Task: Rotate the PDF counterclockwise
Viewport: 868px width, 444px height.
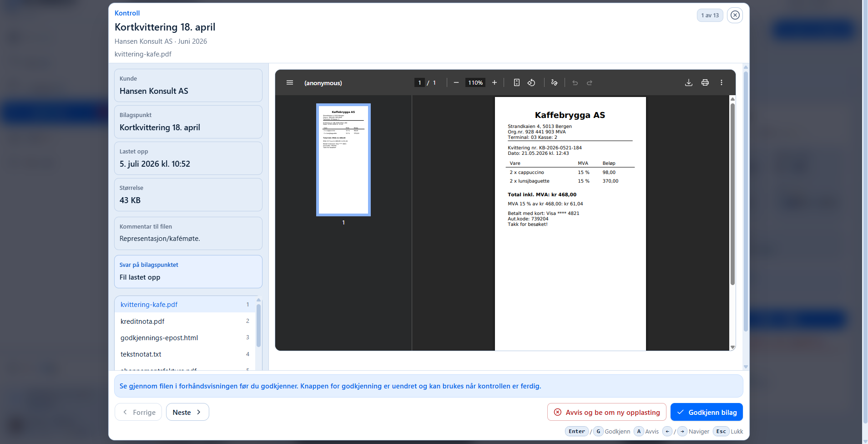Action: tap(531, 82)
